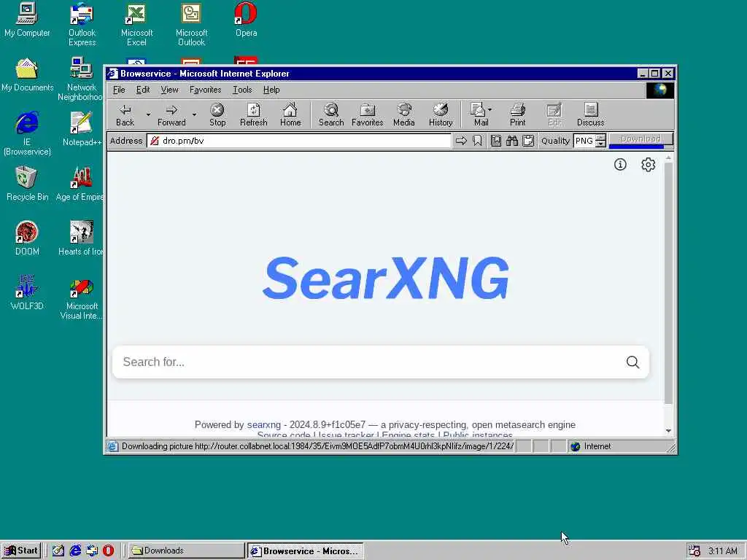Viewport: 747px width, 560px height.
Task: Select the Notepad++ desktop shortcut
Action: (x=82, y=129)
